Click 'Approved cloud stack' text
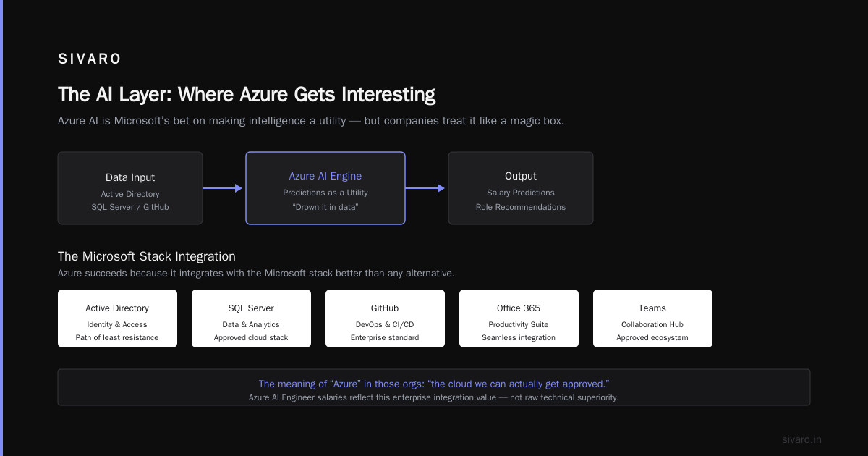Viewport: 868px width, 456px height. click(251, 338)
